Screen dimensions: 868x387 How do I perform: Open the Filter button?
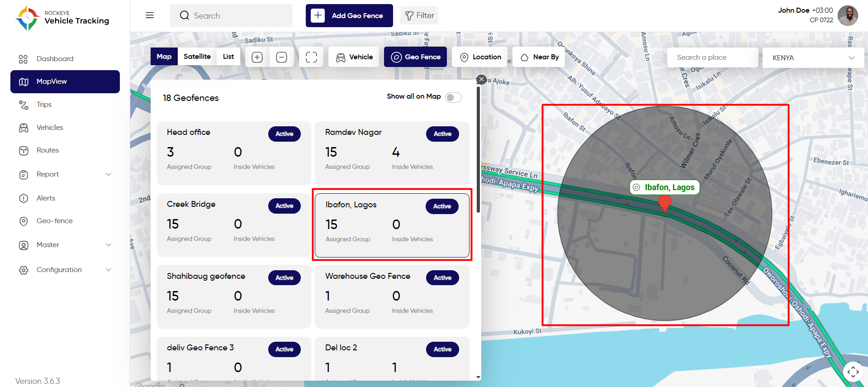point(419,15)
